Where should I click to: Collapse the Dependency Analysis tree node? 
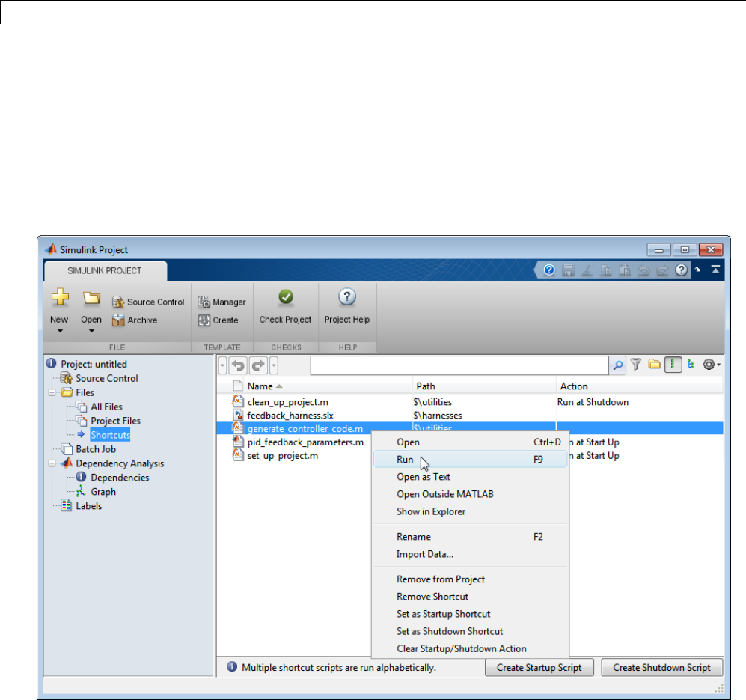[x=52, y=463]
